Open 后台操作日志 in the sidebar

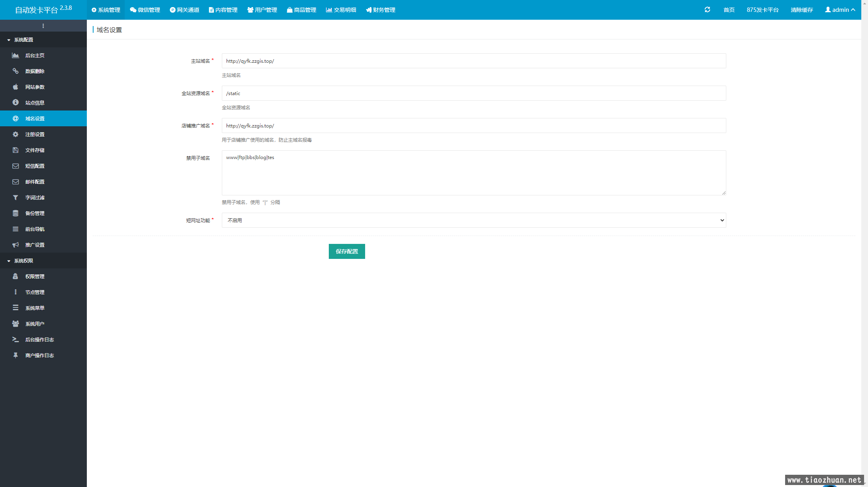point(43,339)
